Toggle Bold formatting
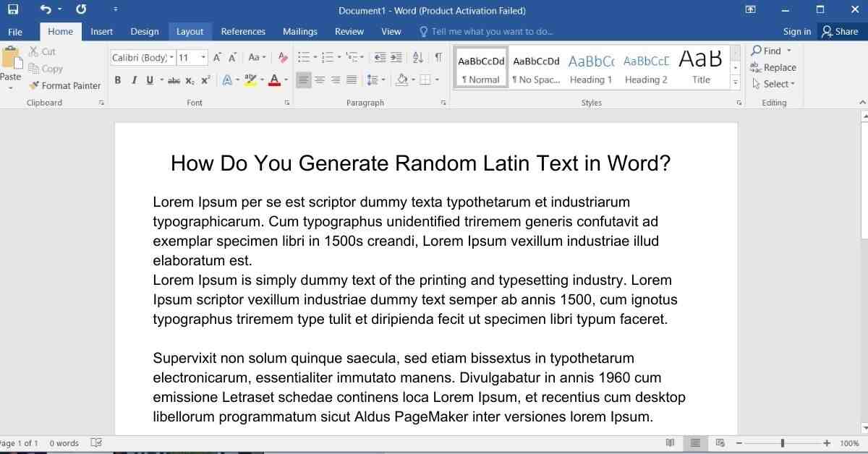 (118, 80)
